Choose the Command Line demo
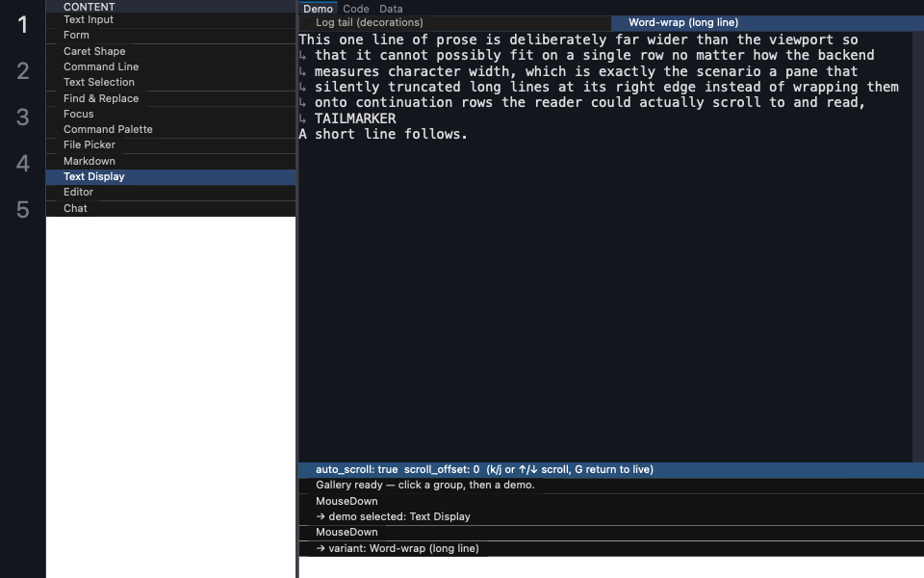Viewport: 924px width, 578px height. (x=171, y=66)
